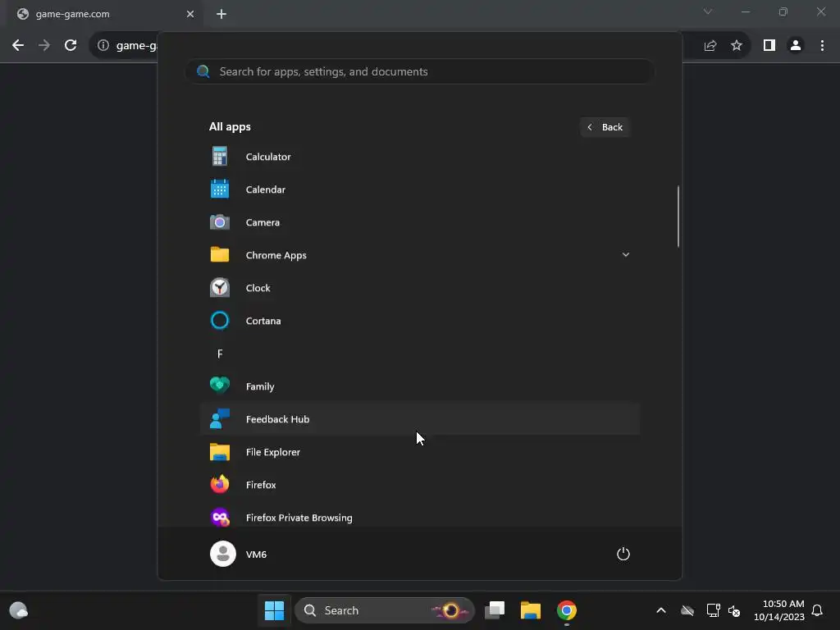
Task: Open the Calendar app icon
Action: 220,189
